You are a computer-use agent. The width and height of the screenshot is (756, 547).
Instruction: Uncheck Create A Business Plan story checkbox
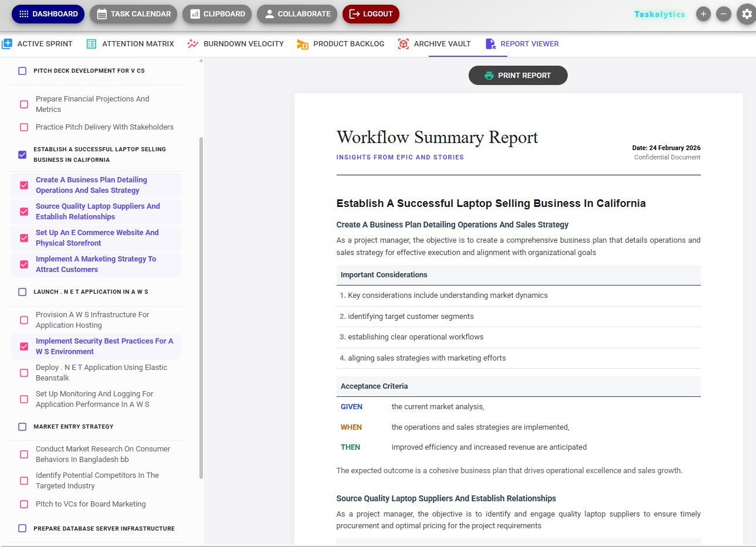[24, 185]
